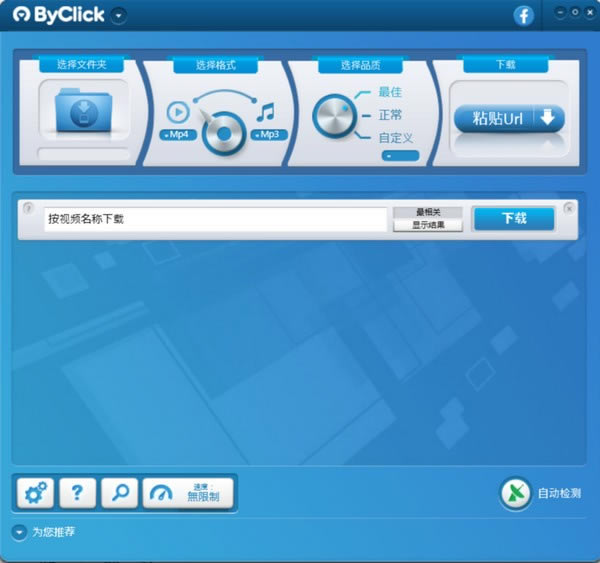Toggle the 自动检测 satellite icon

(515, 493)
